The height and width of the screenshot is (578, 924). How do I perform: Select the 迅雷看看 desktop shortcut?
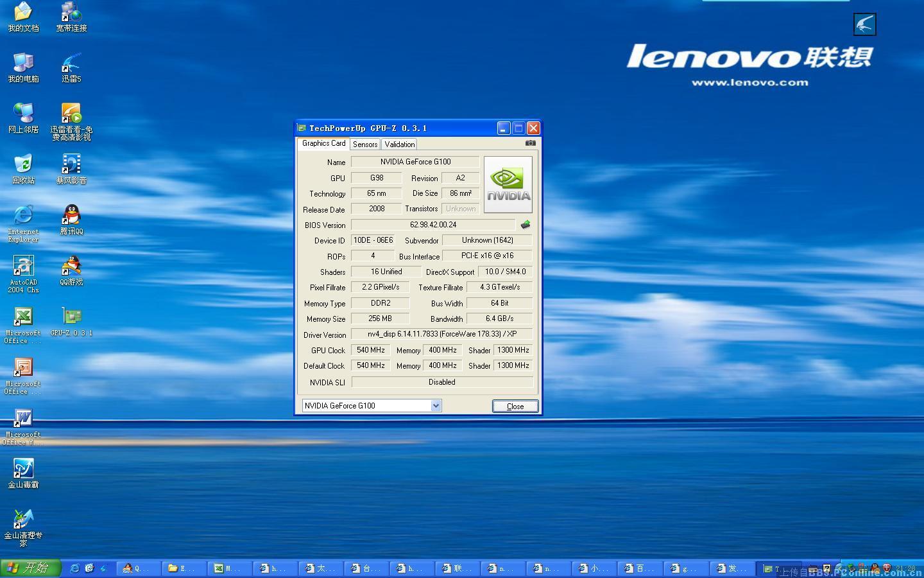pos(71,121)
